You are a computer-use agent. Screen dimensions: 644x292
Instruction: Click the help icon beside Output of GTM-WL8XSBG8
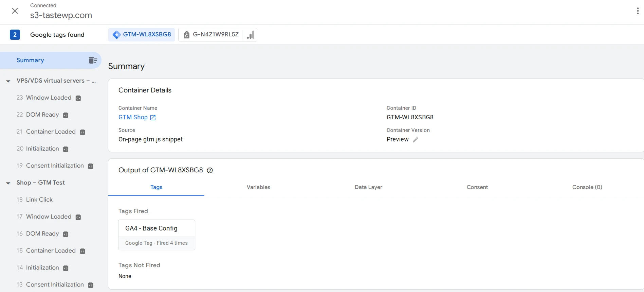[210, 170]
